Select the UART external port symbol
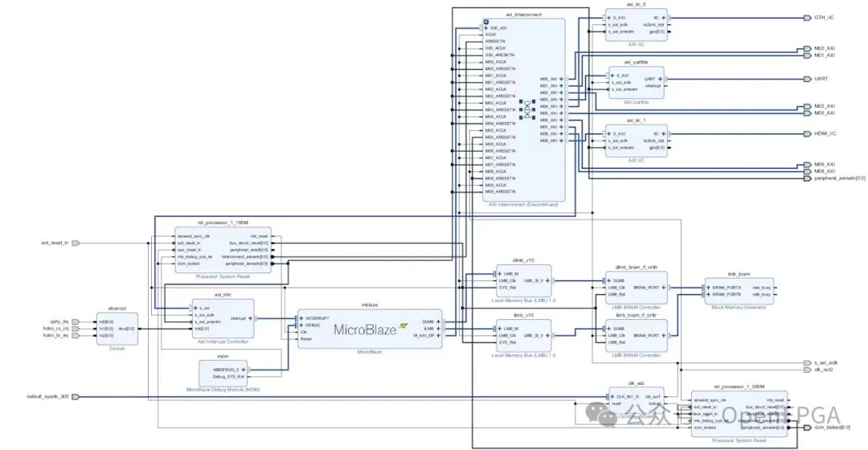 click(x=807, y=79)
